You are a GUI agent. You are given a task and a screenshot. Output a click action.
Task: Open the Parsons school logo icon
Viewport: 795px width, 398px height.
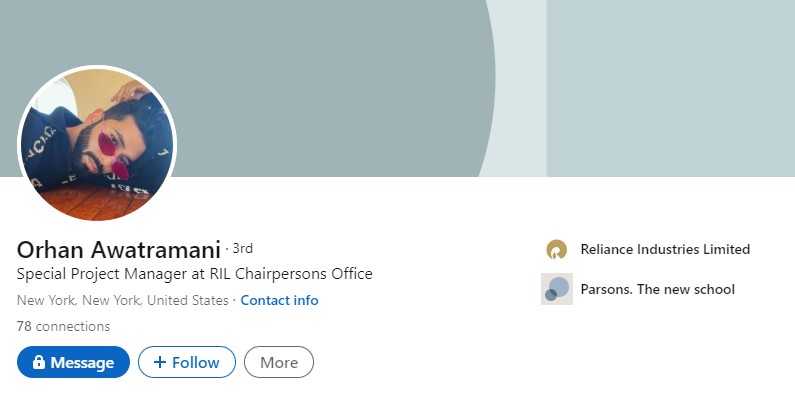557,289
